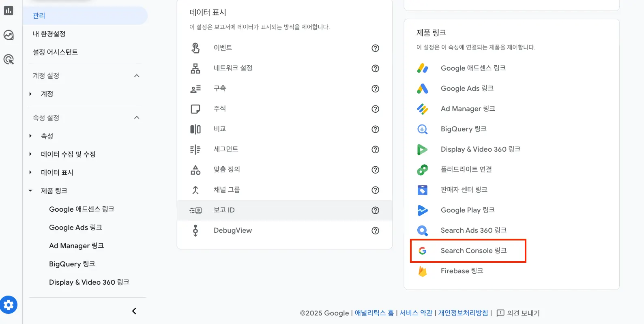The width and height of the screenshot is (644, 324).
Task: Open help for DebugView row
Action: point(376,230)
